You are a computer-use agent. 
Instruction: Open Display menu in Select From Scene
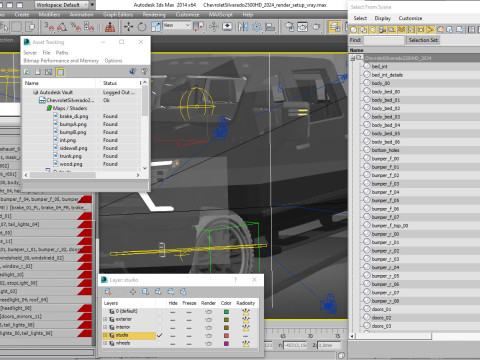(x=382, y=18)
